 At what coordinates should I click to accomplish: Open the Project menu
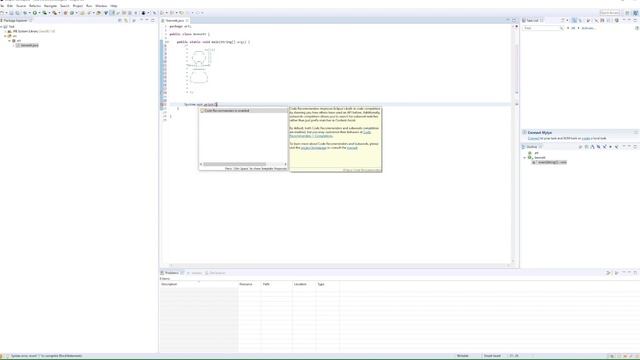(78, 6)
